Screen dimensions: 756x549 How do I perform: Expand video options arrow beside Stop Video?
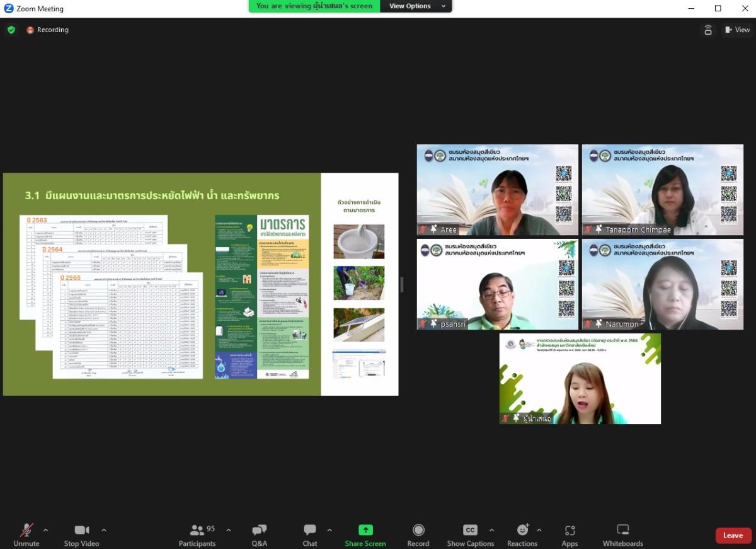click(x=104, y=530)
